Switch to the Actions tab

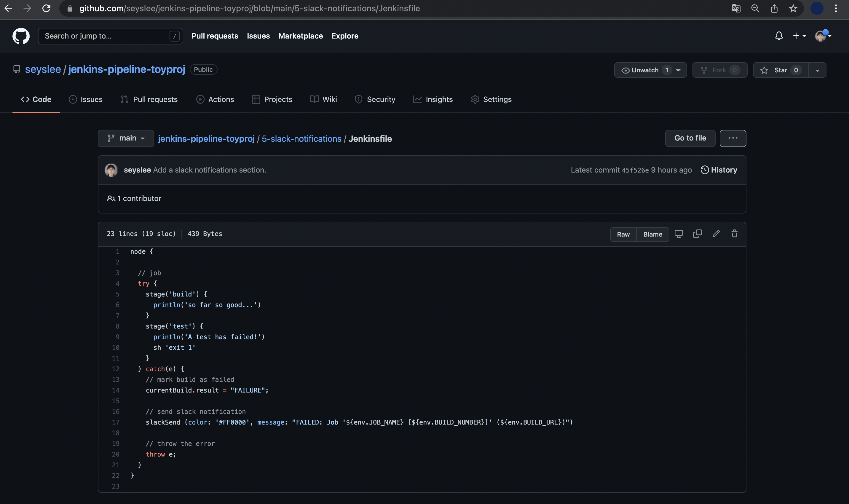pos(215,100)
